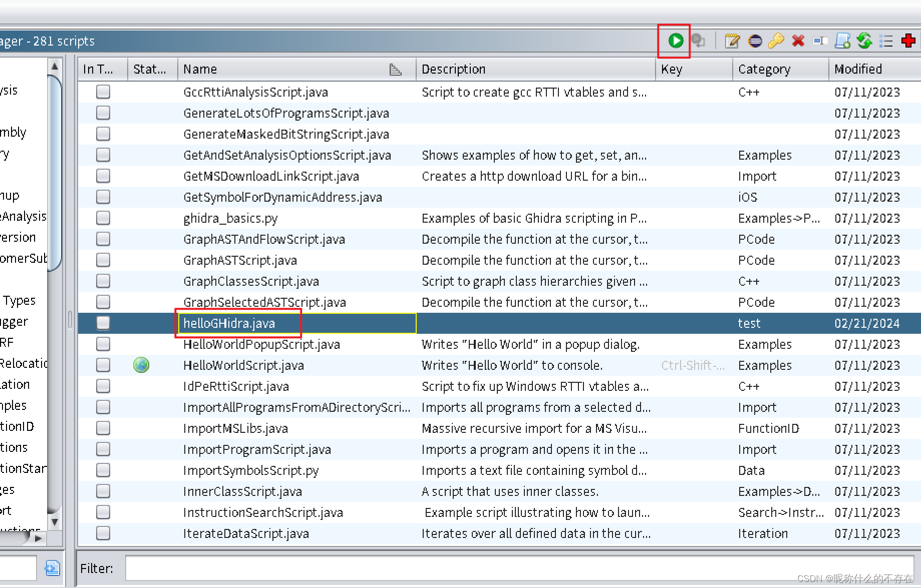Open the script directories manager
The width and height of the screenshot is (921, 588).
pos(886,41)
